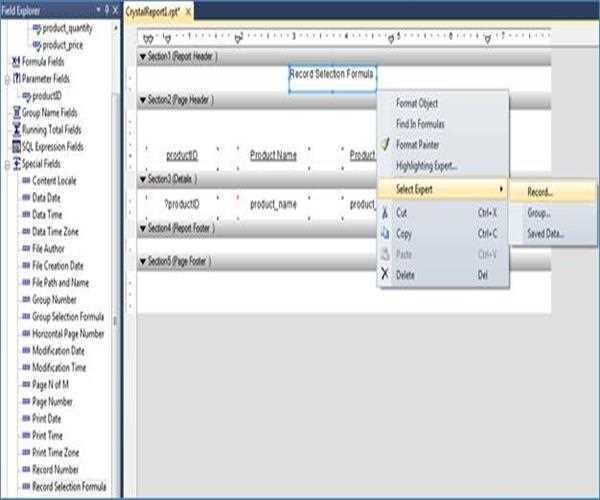
Task: Click the Formula Fields icon in Field Explorer
Action: 15,62
